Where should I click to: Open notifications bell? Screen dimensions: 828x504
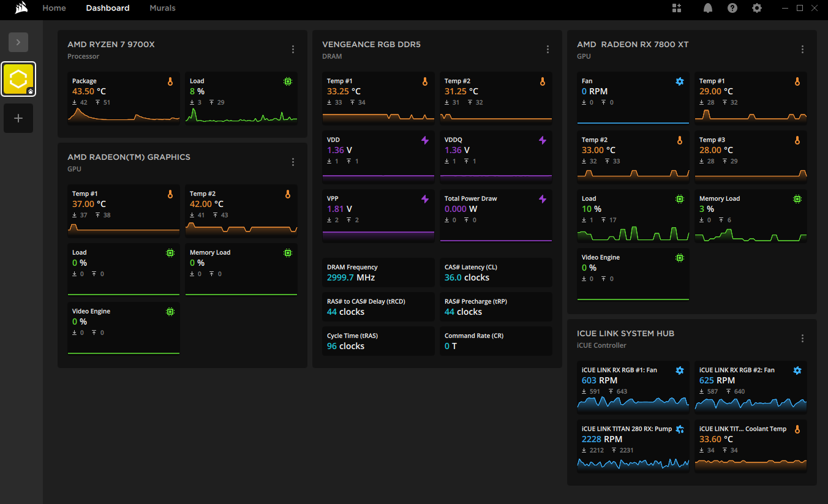pos(708,8)
